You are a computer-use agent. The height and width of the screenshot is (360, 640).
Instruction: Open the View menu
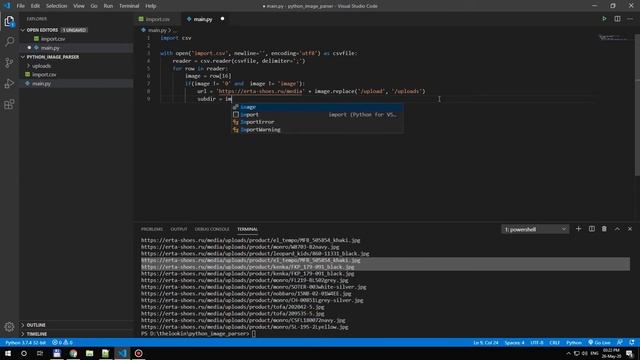[x=79, y=6]
